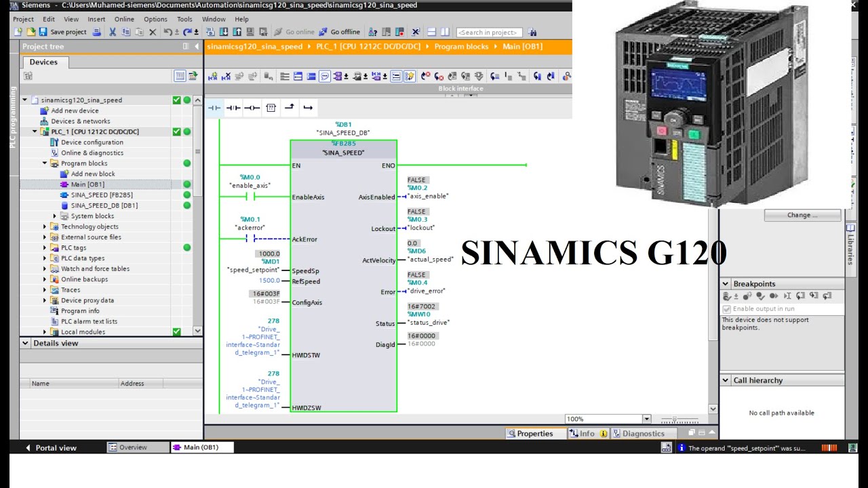Open the Options menu
868x488 pixels.
click(x=155, y=19)
